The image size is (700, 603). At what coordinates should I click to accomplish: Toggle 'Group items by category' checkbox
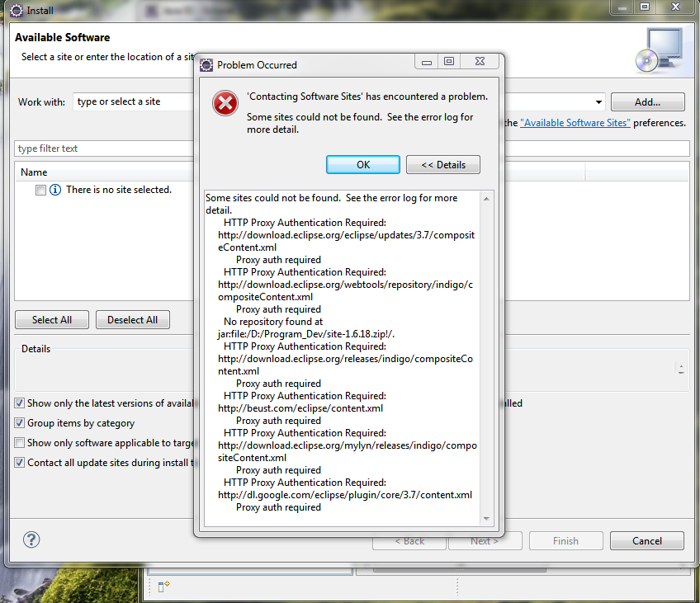19,423
